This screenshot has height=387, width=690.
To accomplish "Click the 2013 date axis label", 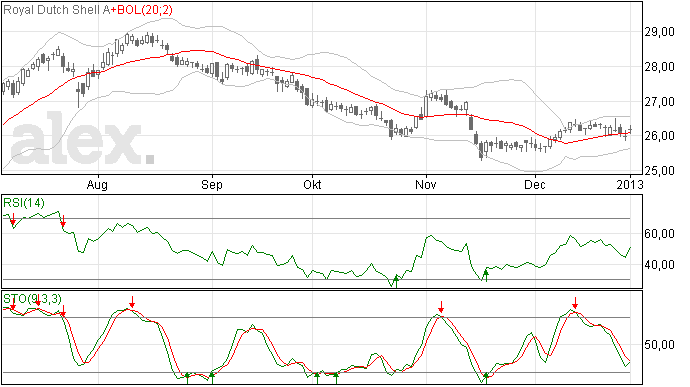I will click(x=630, y=184).
